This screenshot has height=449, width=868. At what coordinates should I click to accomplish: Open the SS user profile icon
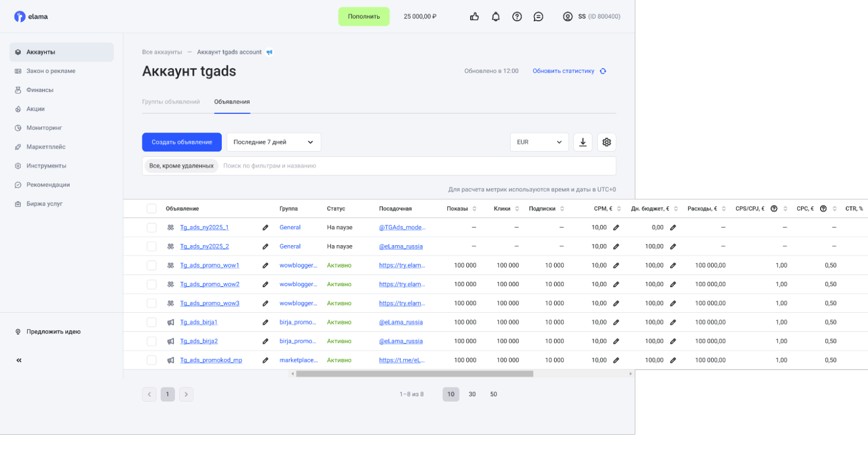(568, 16)
